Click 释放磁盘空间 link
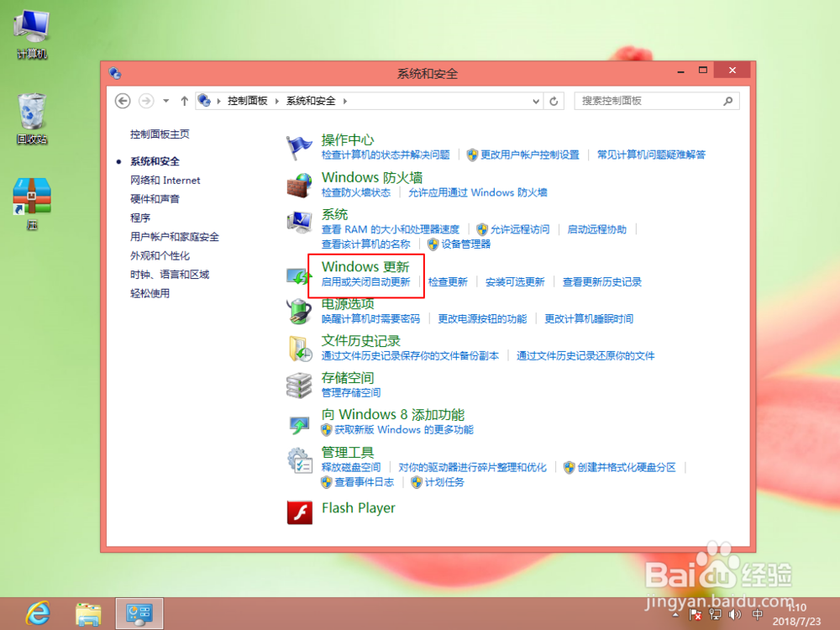This screenshot has width=840, height=630. pyautogui.click(x=351, y=467)
